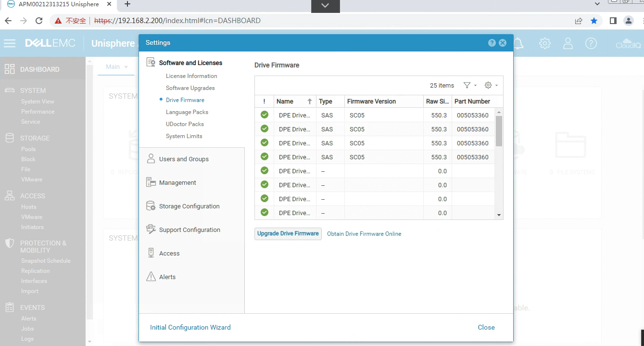Open Access settings category in dialog
This screenshot has width=644, height=346.
[x=169, y=253]
